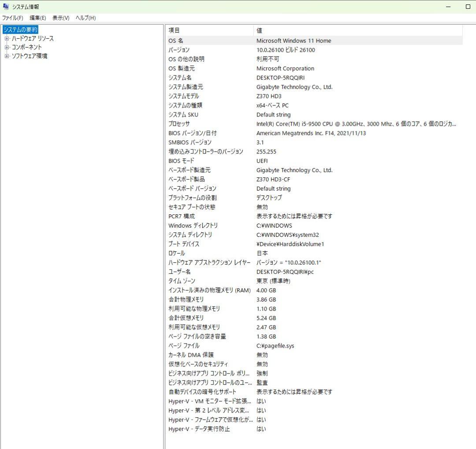Expand the ハードウェア リソース tree node
The width and height of the screenshot is (476, 449).
(x=7, y=38)
